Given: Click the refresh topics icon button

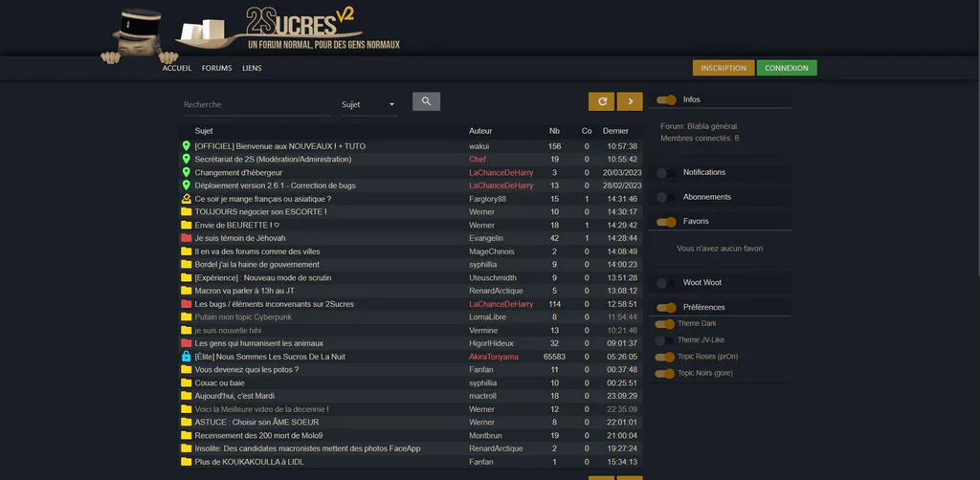Looking at the screenshot, I should [601, 101].
